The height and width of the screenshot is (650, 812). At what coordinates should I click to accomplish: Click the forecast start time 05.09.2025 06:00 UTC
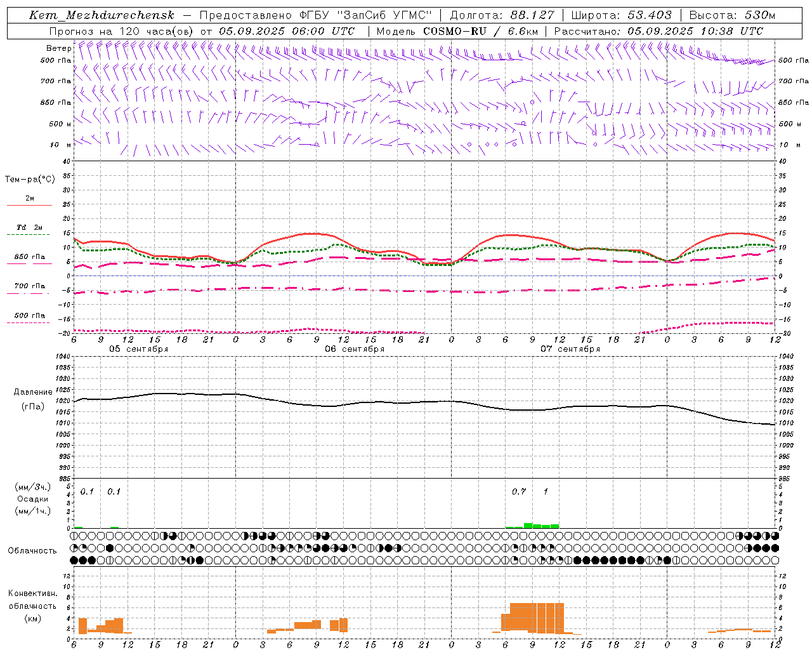(x=287, y=31)
